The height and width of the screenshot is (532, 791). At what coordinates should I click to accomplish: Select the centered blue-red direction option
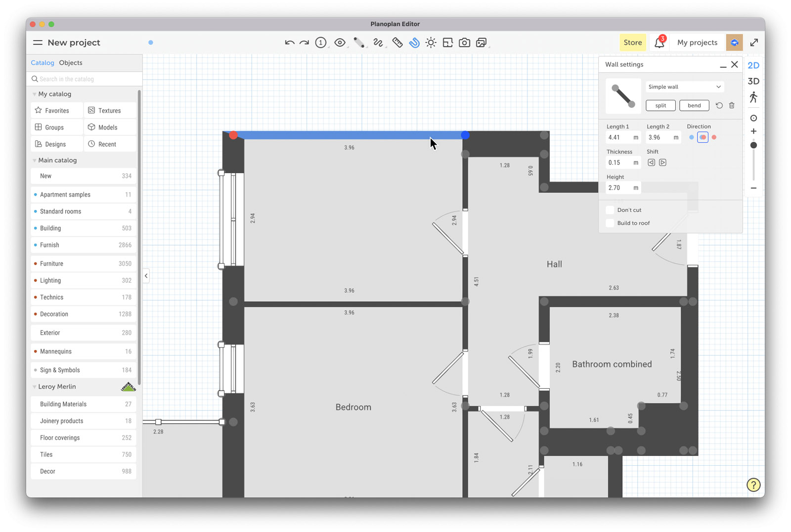703,137
